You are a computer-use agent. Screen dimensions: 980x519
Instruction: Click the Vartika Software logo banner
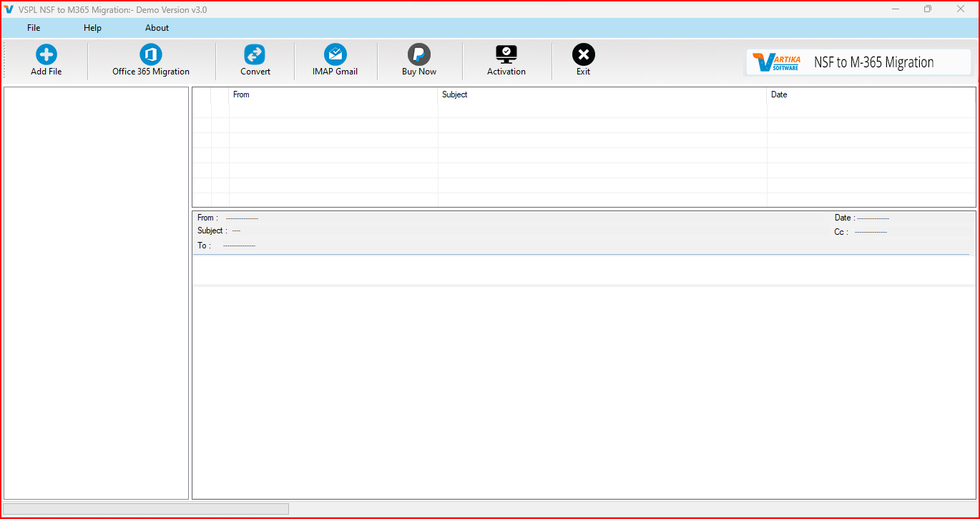(858, 62)
